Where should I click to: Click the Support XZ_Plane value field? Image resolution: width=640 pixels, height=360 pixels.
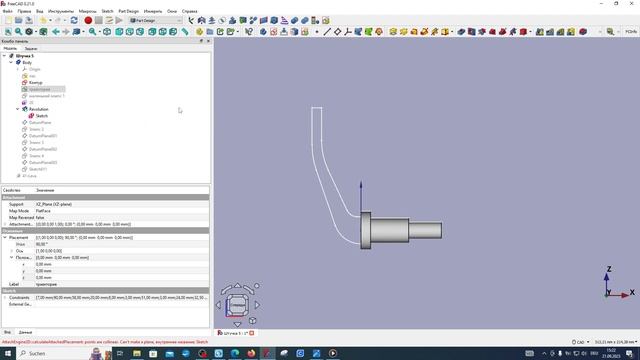(x=122, y=204)
